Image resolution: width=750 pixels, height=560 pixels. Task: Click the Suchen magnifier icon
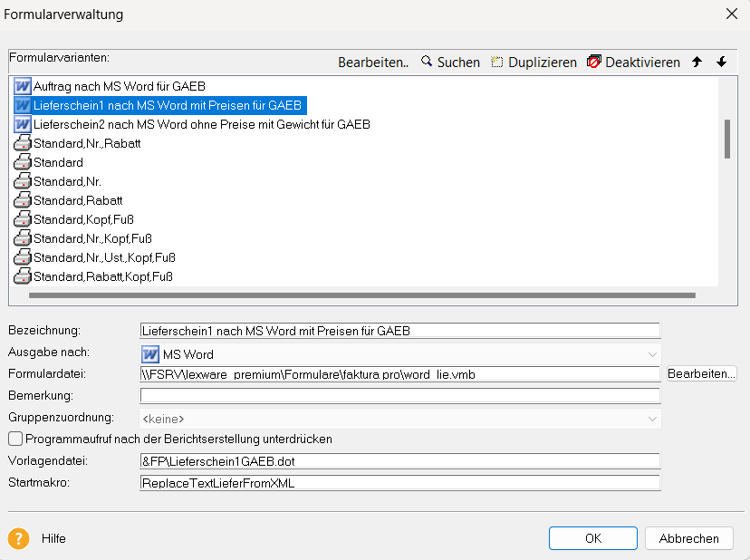(x=427, y=63)
